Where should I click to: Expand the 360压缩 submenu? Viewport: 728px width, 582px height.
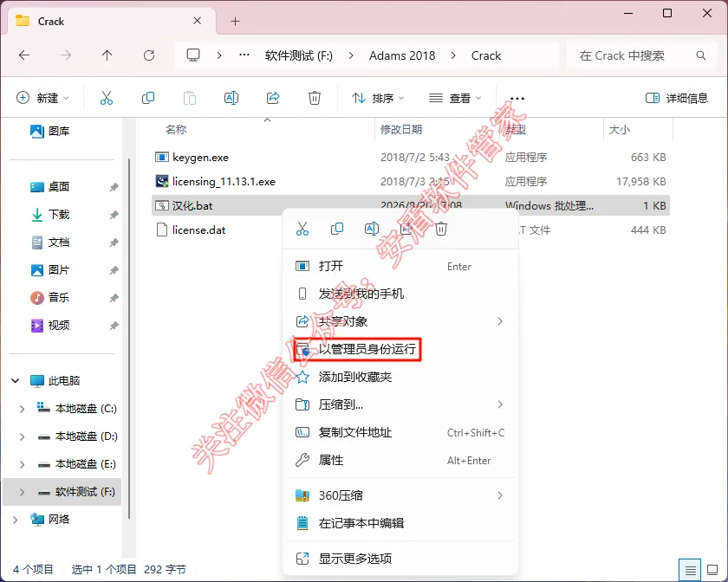pos(500,495)
